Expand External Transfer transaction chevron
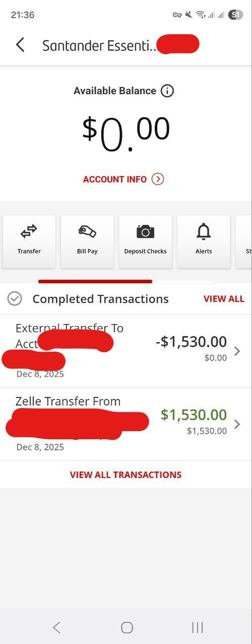Viewport: 252px width, 644px height. point(237,351)
